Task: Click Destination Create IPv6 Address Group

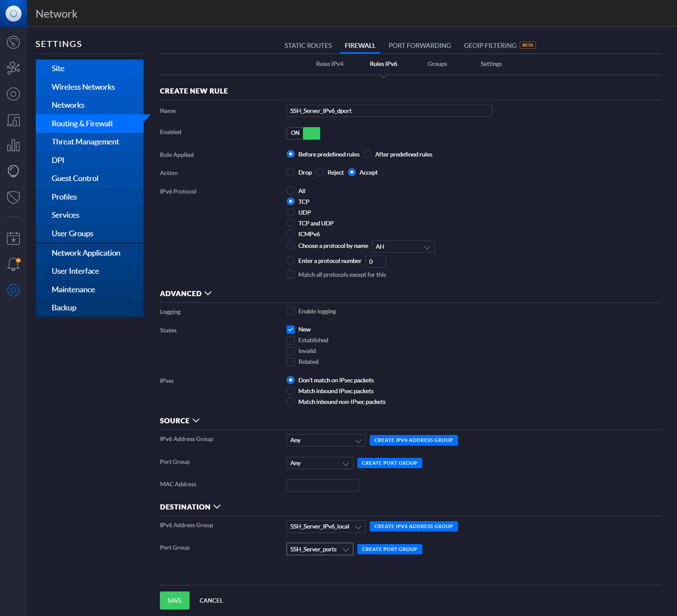Action: (414, 526)
